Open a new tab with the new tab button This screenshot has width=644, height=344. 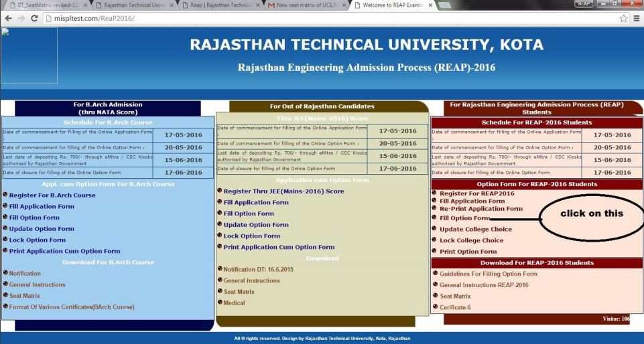click(x=443, y=5)
